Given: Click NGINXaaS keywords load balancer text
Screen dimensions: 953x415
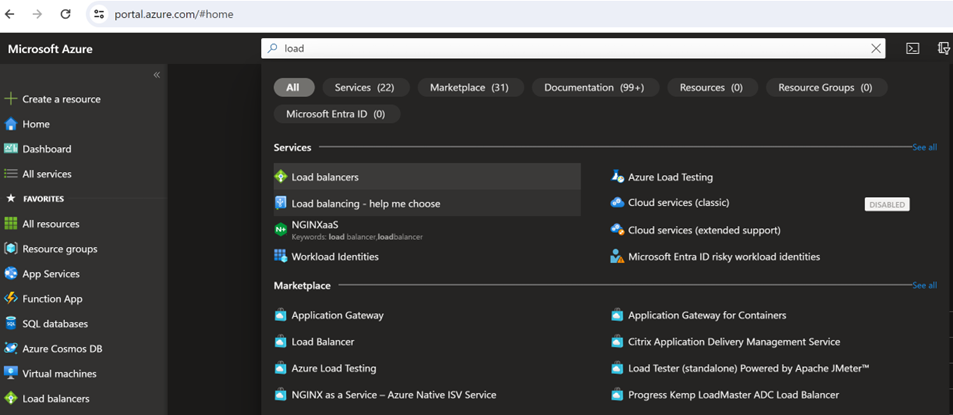Looking at the screenshot, I should coord(357,237).
